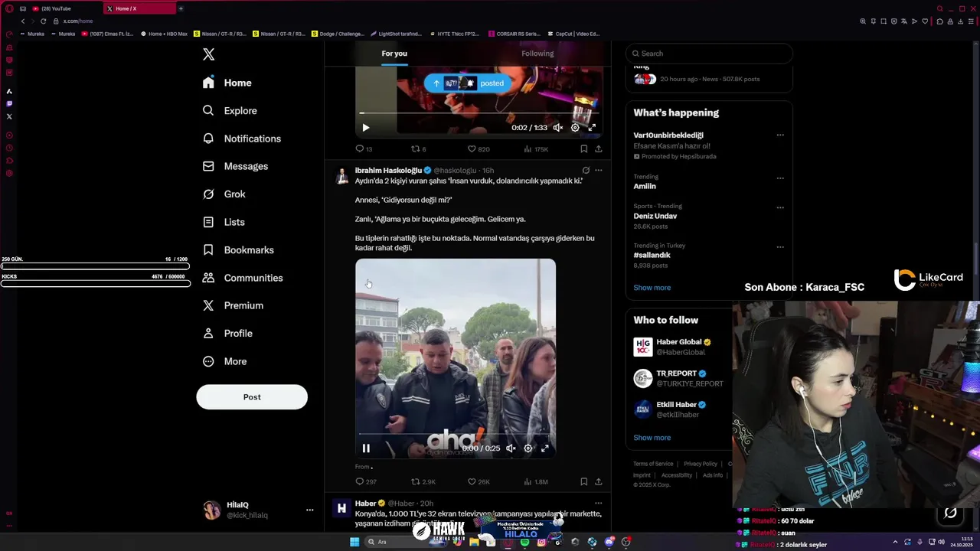This screenshot has width=980, height=551.
Task: Go back with browser back arrow
Action: pyautogui.click(x=23, y=21)
